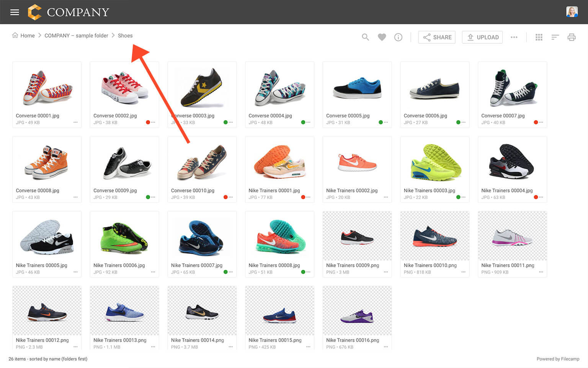The width and height of the screenshot is (588, 368).
Task: Select file name Converse 00010.jpg
Action: 193,191
